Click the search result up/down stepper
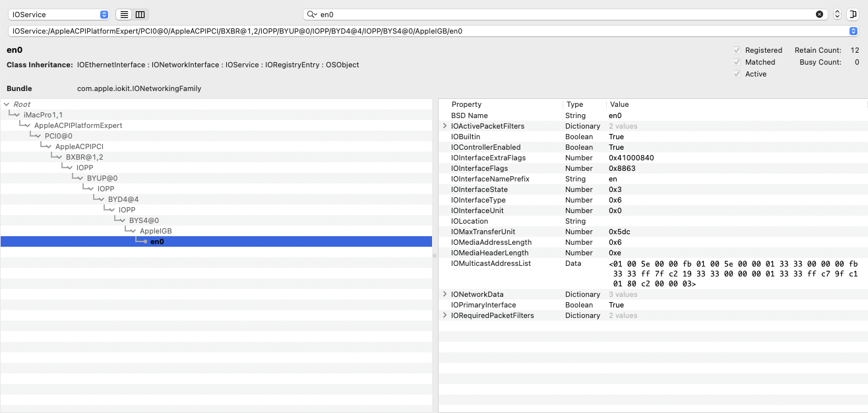868x413 pixels. 837,14
